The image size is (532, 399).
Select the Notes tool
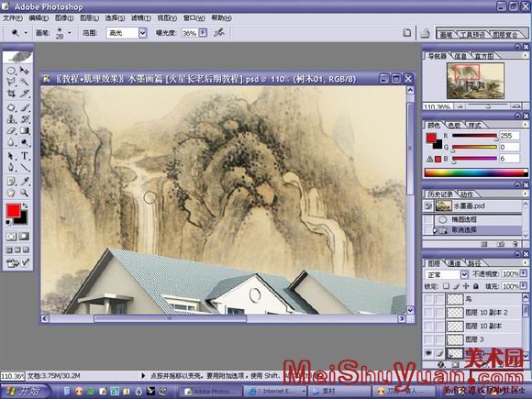[11, 182]
